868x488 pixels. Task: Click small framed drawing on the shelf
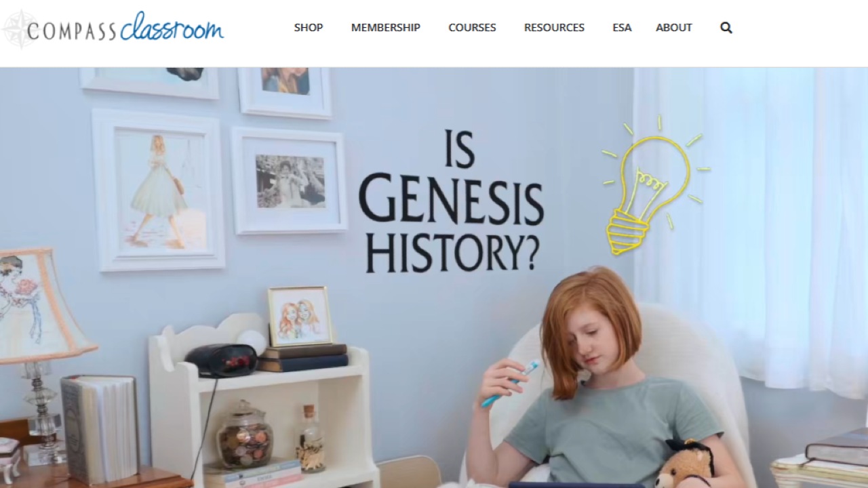point(300,317)
